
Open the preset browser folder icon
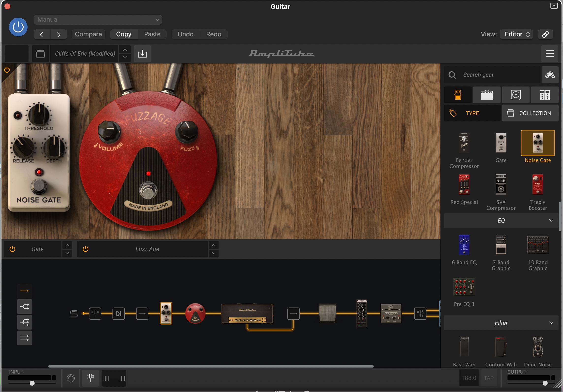coord(40,53)
